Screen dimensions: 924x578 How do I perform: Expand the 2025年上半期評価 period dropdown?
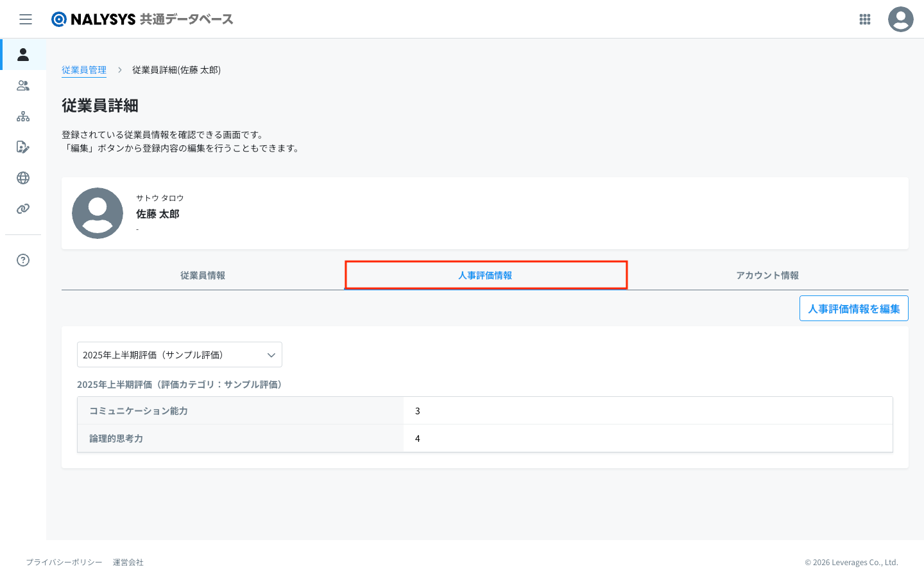click(x=180, y=355)
